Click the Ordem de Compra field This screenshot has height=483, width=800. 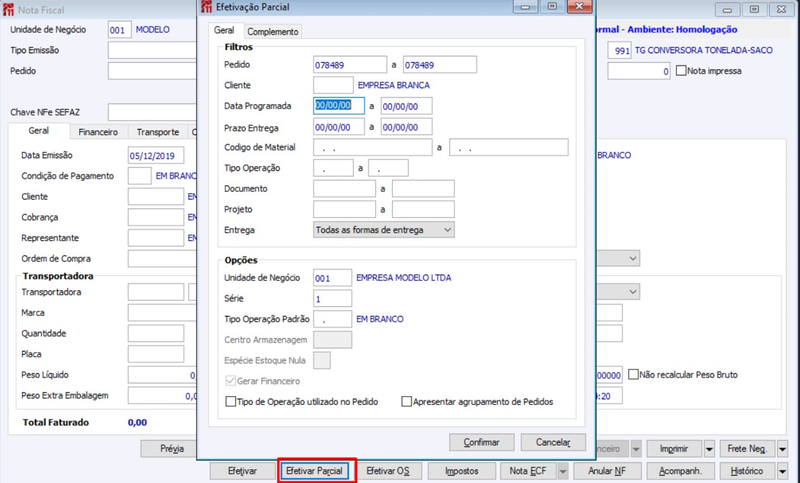click(x=162, y=259)
